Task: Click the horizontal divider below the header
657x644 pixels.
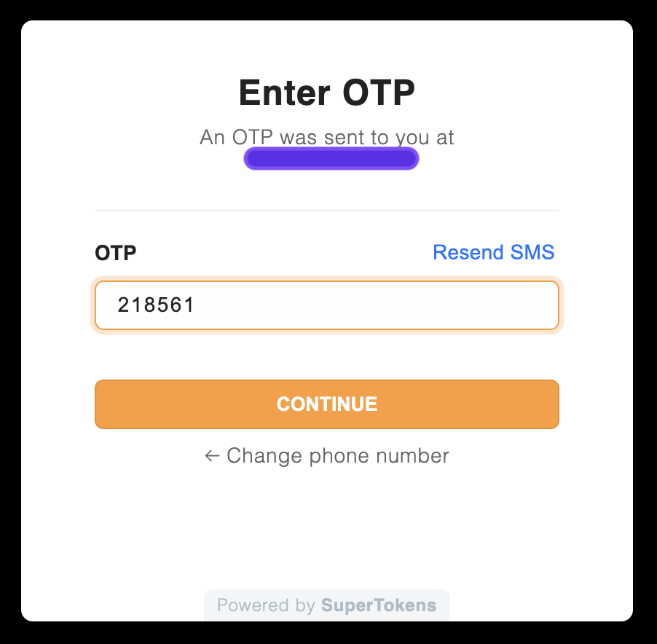Action: (327, 210)
